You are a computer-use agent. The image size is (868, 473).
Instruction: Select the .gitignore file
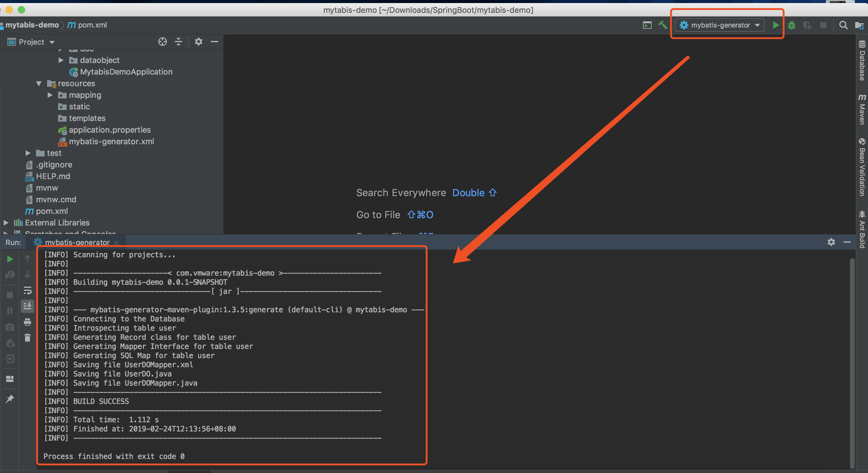49,165
